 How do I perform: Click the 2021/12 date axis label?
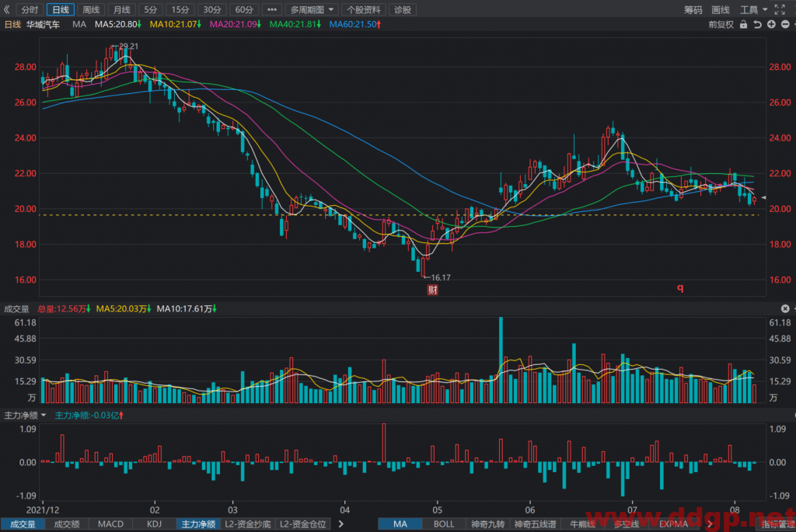pyautogui.click(x=43, y=510)
